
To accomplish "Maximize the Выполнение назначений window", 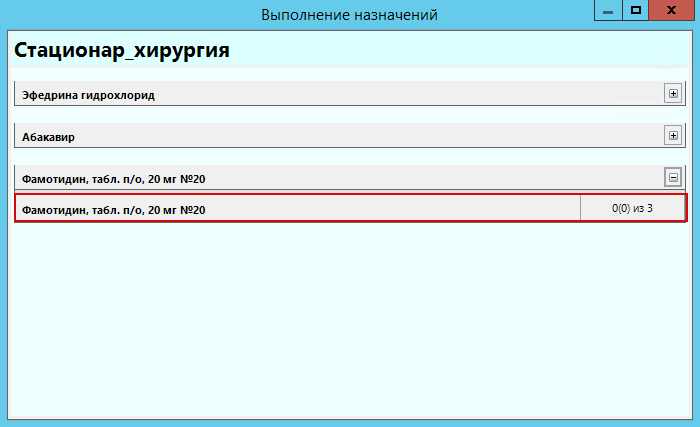I will coord(635,11).
